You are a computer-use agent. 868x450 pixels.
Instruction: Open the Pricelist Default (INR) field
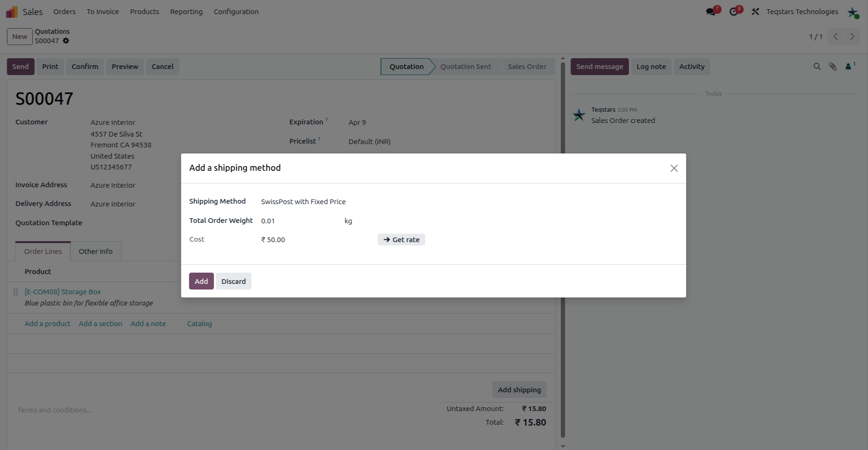click(x=369, y=142)
